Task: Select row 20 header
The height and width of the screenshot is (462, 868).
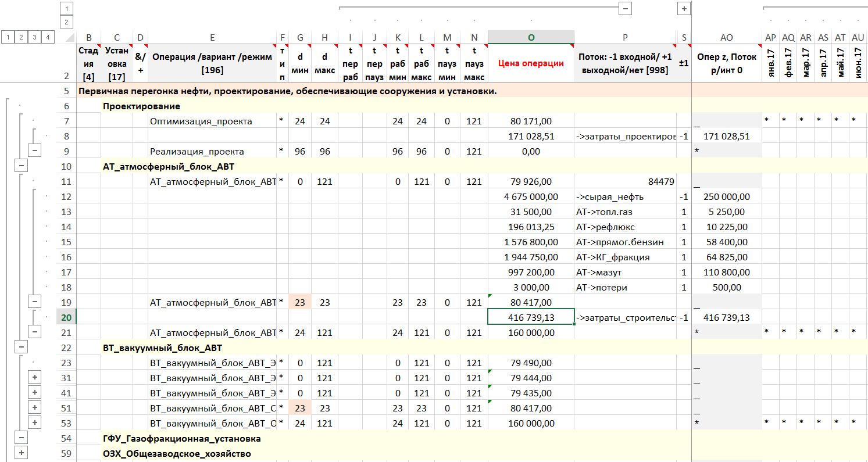Action: [66, 317]
